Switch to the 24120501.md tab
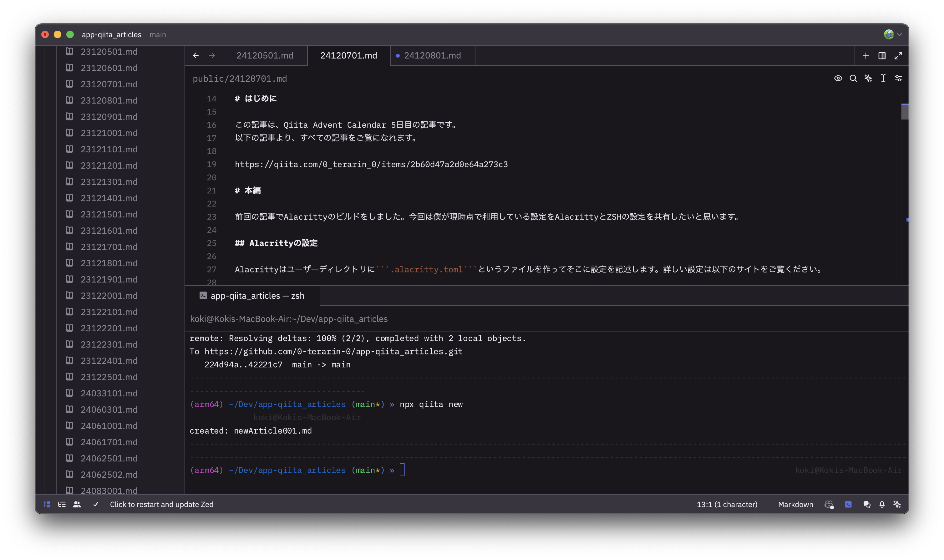The width and height of the screenshot is (944, 560). click(265, 55)
